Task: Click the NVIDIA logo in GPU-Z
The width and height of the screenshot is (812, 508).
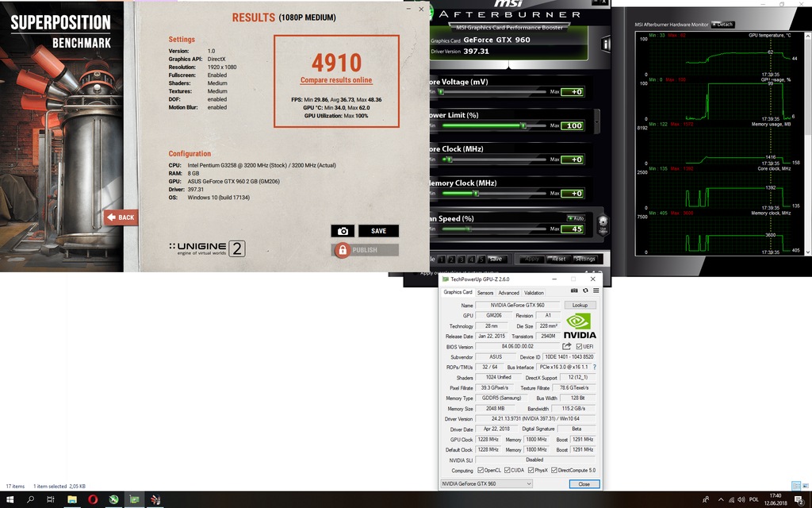Action: (580, 326)
